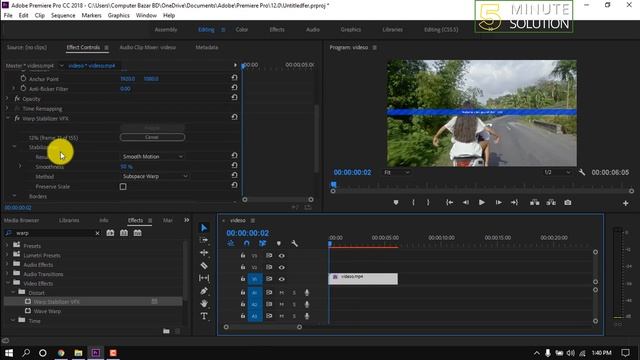Image resolution: width=640 pixels, height=360 pixels.
Task: Select the videoo.mp4 clip in timeline
Action: pyautogui.click(x=363, y=279)
